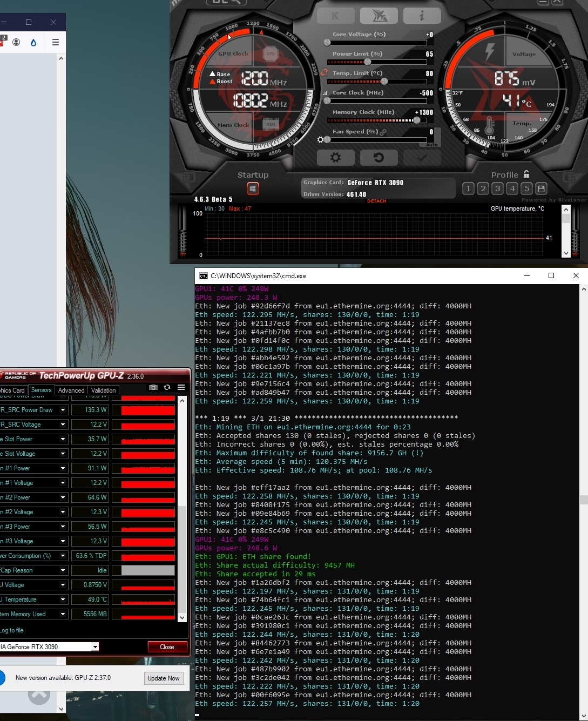Viewport: 588px width, 721px height.
Task: Open dropdown for Slot Power sensor
Action: (x=63, y=439)
